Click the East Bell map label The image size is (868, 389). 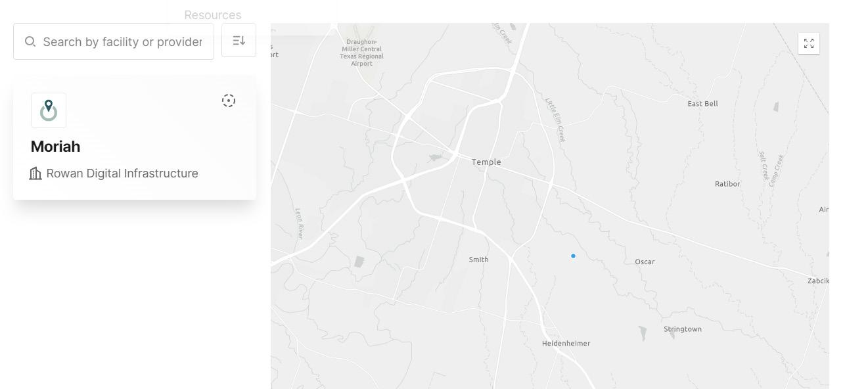(702, 104)
